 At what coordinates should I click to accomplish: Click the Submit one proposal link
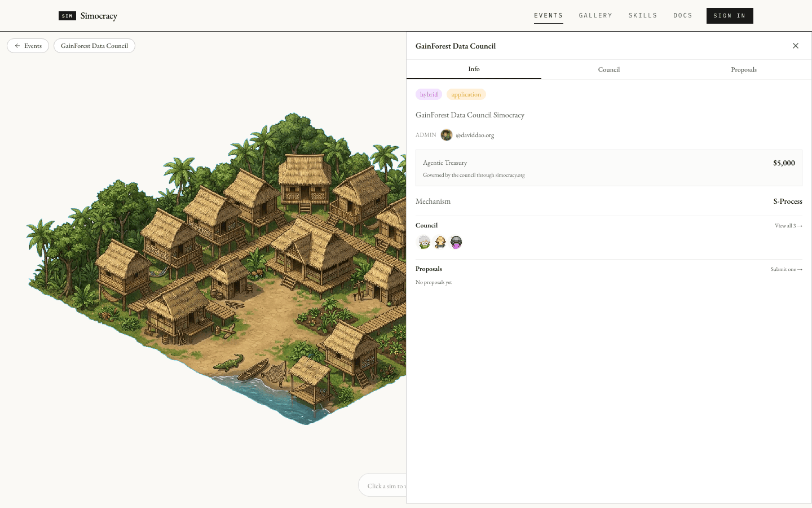point(787,269)
